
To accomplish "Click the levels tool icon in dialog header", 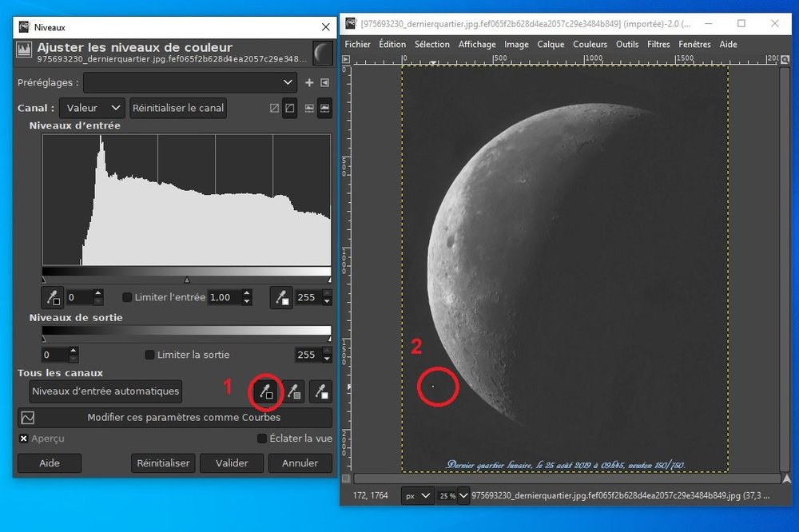I will pos(24,50).
